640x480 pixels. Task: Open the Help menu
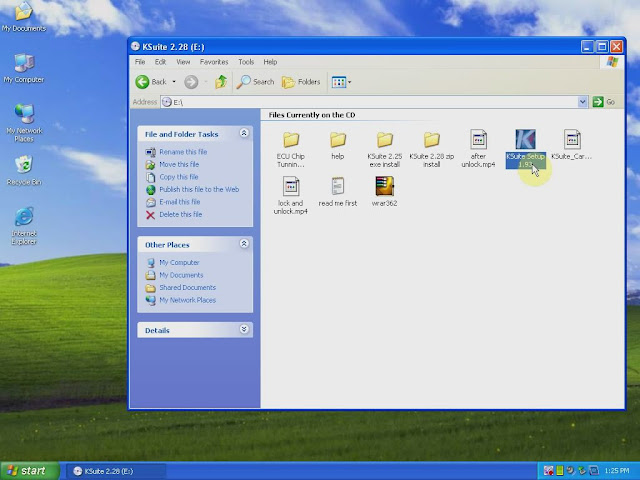[270, 62]
